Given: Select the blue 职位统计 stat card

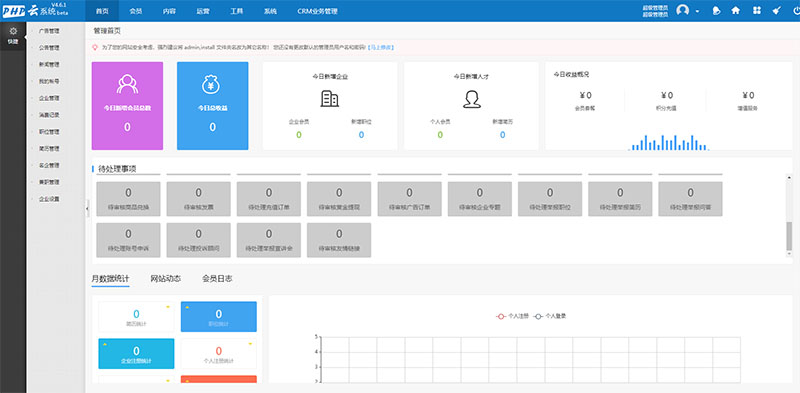Looking at the screenshot, I should (x=219, y=317).
